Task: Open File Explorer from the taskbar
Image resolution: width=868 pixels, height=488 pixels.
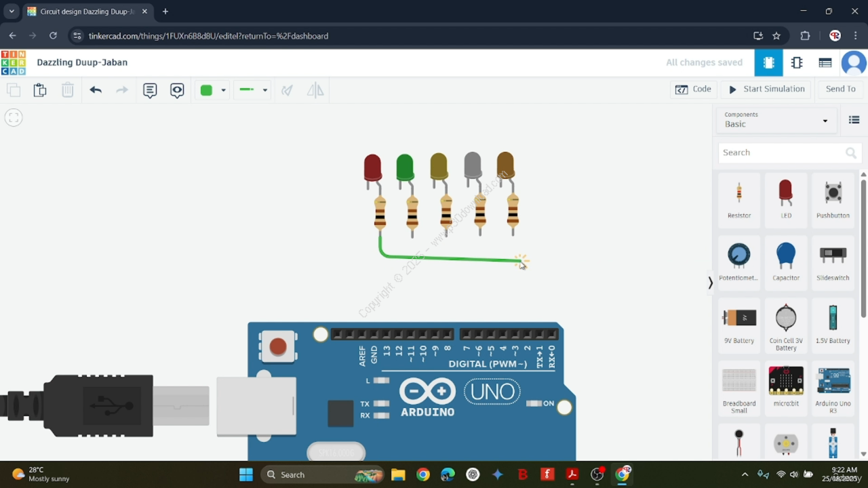Action: pos(398,474)
